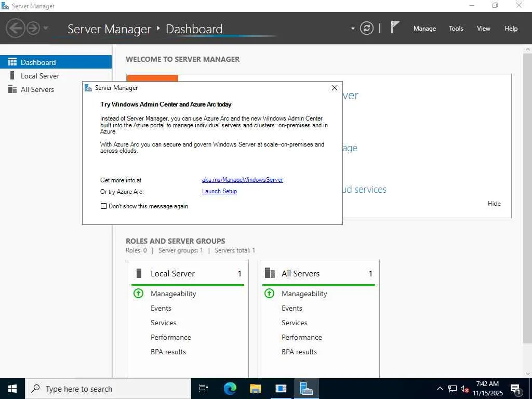Click the Server Manager taskbar icon
This screenshot has width=532, height=399.
tap(307, 389)
